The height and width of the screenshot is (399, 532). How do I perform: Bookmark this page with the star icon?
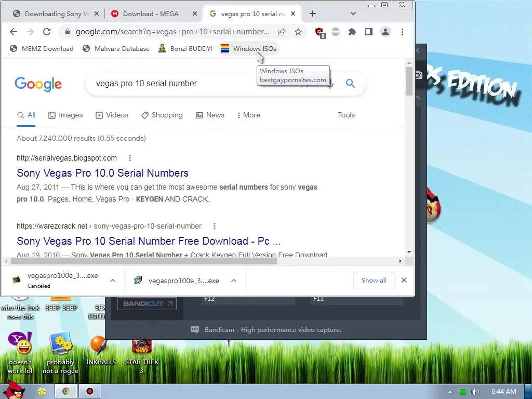(298, 32)
